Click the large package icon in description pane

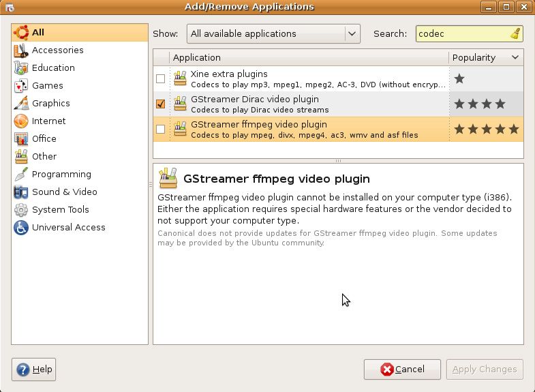[168, 178]
